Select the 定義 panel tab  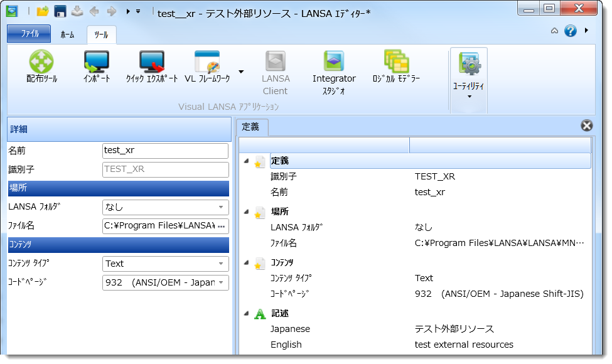coord(251,127)
